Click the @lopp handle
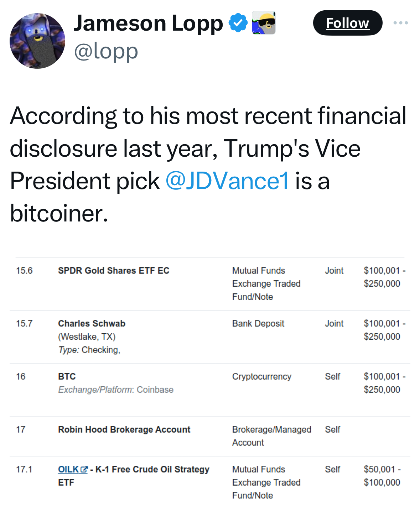 (x=106, y=51)
